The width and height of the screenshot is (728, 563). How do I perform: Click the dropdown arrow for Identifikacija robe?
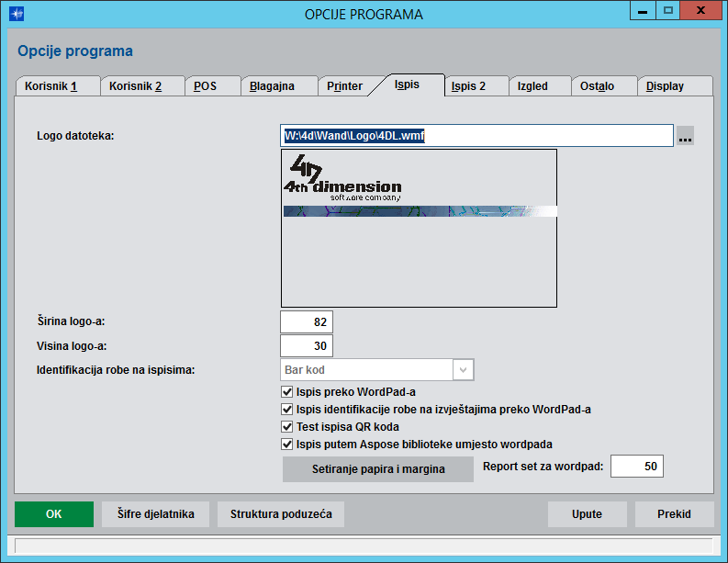point(463,370)
